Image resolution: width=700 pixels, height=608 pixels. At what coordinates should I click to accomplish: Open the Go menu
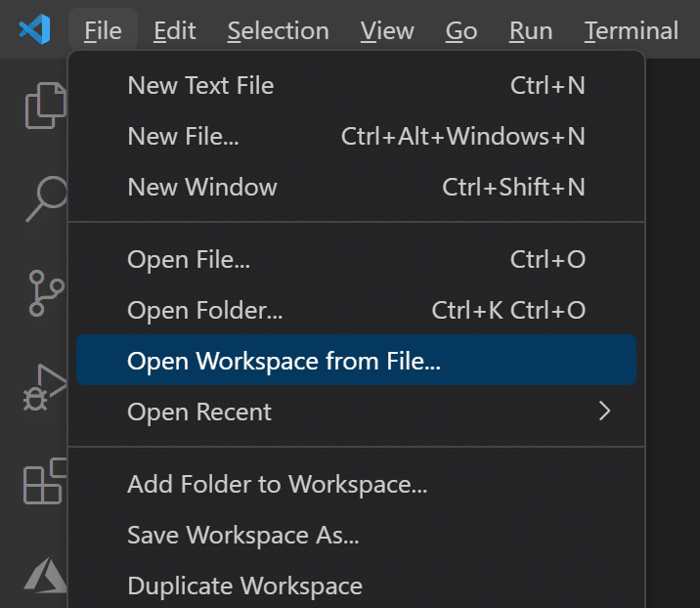point(461,31)
